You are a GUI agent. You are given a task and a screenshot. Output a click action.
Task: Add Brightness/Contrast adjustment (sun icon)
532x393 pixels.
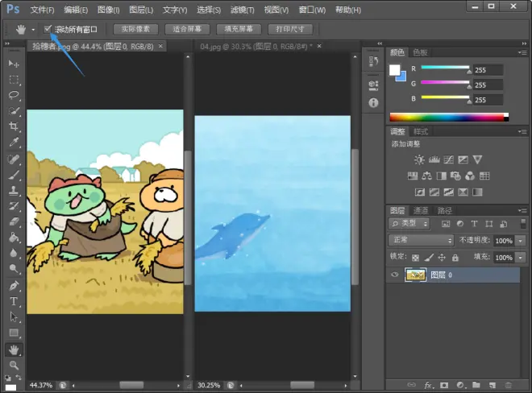tap(419, 159)
